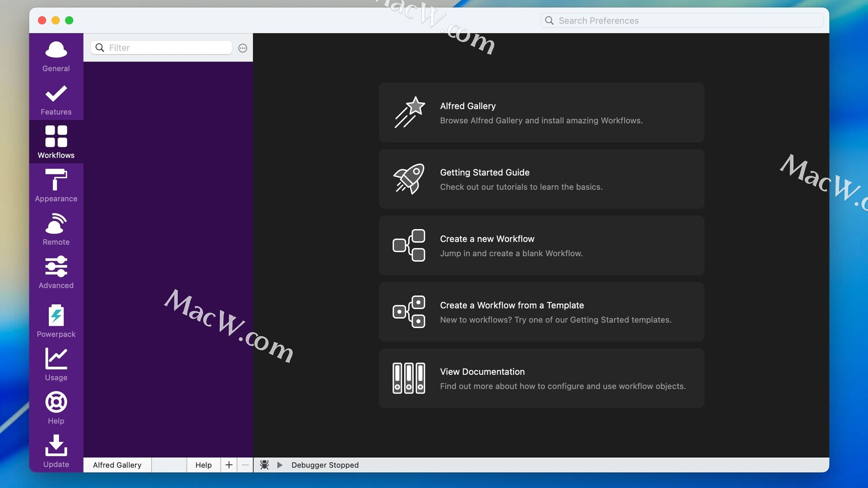
Task: Open the Appearance preferences
Action: (56, 185)
